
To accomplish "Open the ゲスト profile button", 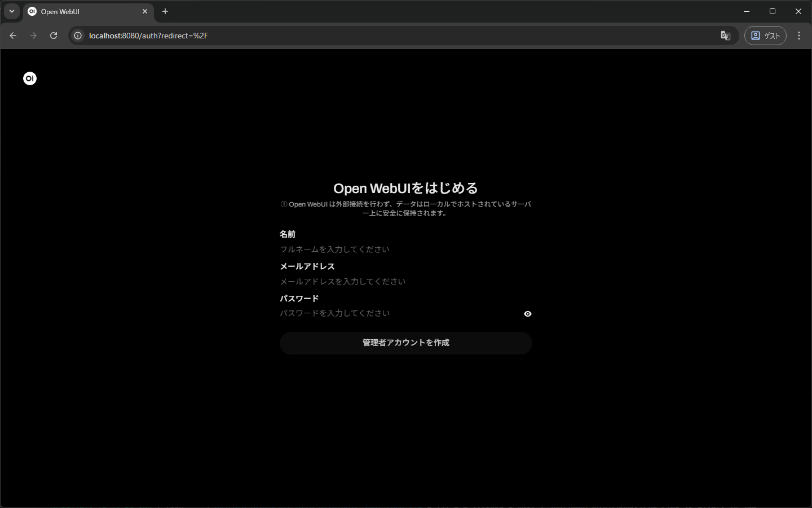I will coord(765,36).
